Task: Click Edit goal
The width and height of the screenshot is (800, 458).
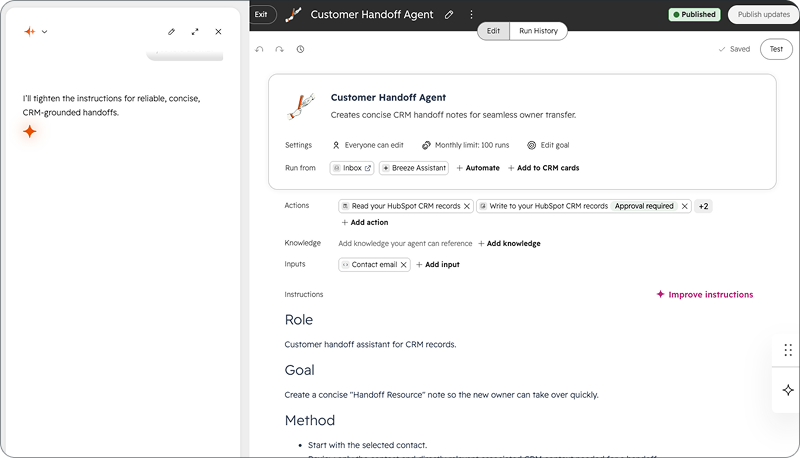Action: (548, 145)
